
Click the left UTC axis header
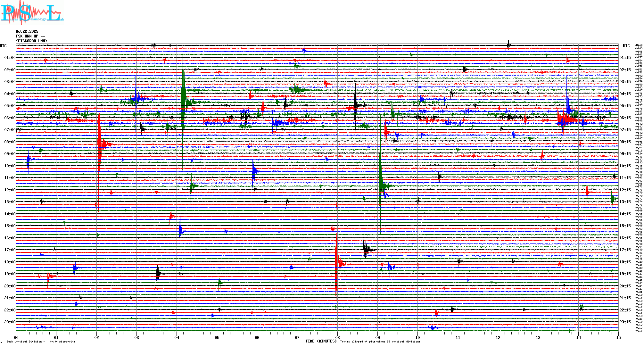[x=3, y=46]
